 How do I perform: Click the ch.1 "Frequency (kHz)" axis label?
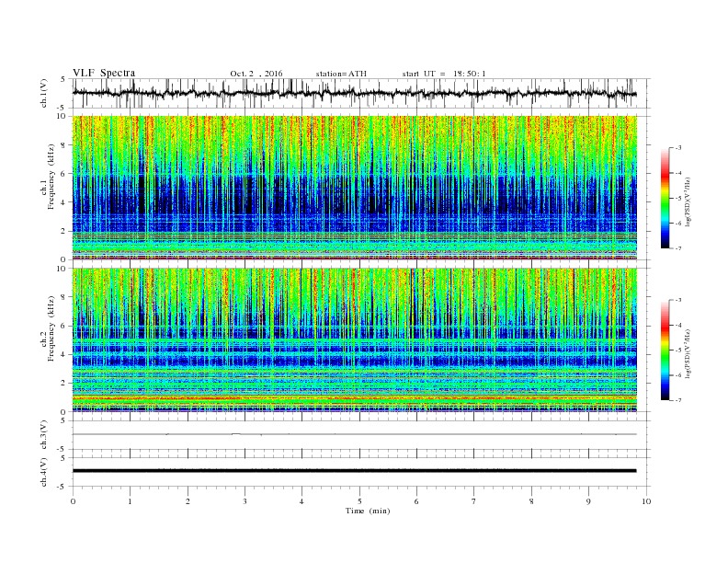pos(51,176)
